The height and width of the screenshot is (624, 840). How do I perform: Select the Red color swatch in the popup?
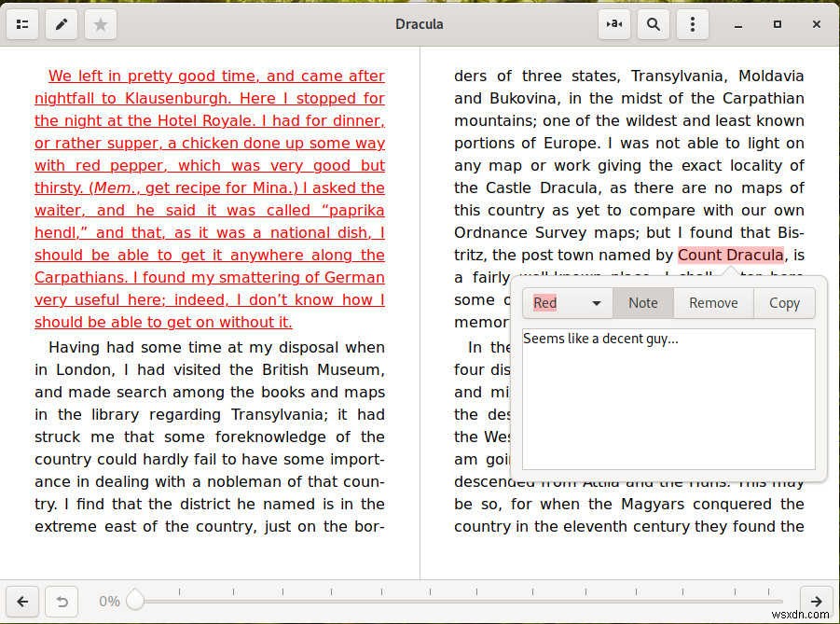545,302
